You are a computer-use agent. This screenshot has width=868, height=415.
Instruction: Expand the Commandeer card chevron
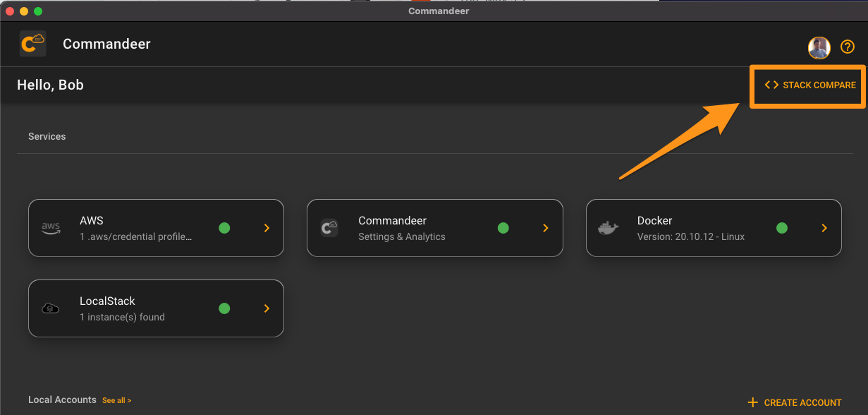546,228
